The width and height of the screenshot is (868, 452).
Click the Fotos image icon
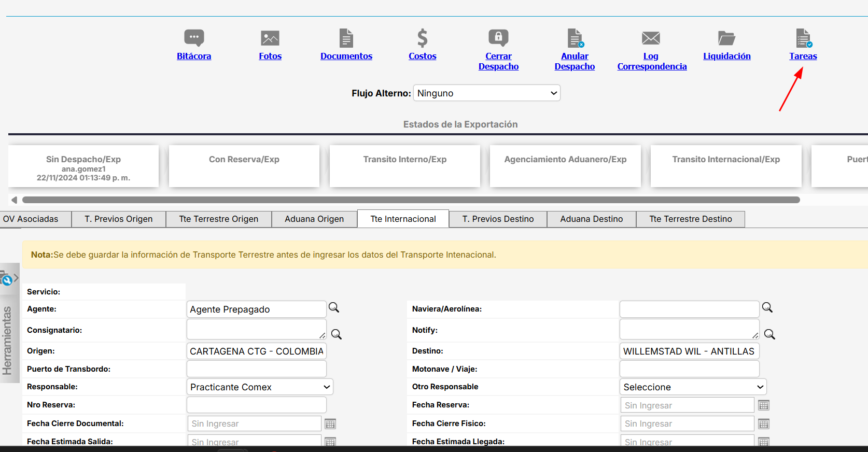pos(270,38)
